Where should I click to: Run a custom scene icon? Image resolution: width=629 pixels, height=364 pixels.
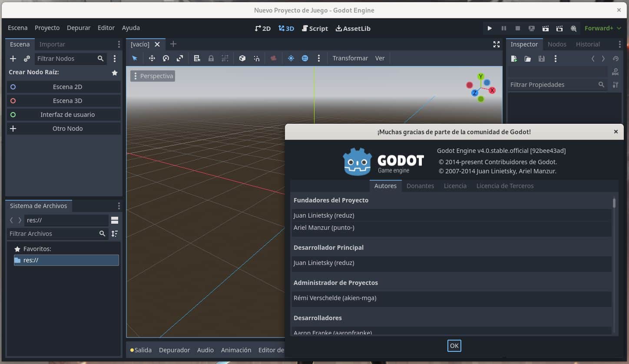[559, 28]
